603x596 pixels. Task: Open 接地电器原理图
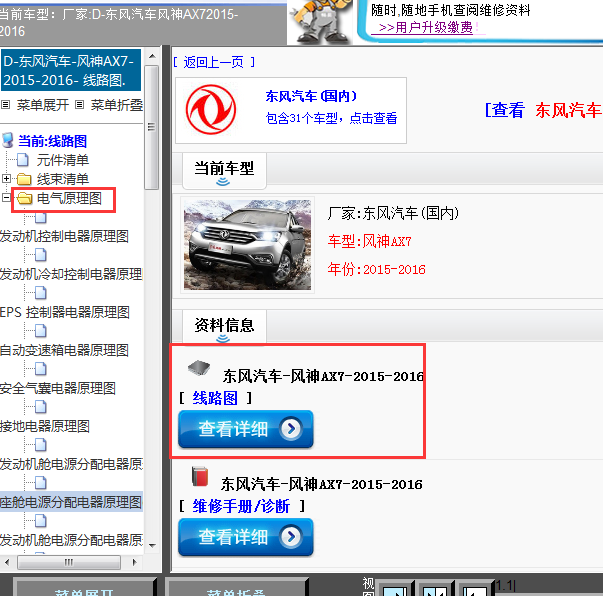pyautogui.click(x=45, y=426)
